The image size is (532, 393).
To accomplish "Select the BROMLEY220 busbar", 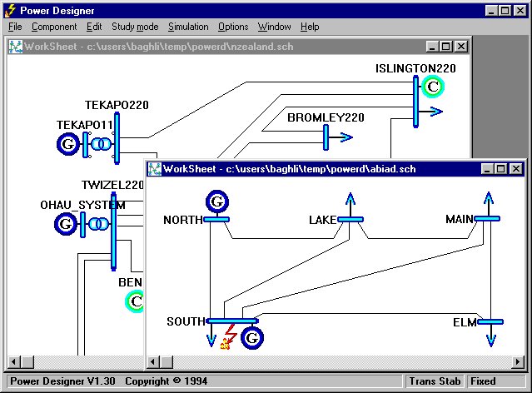I will click(326, 137).
